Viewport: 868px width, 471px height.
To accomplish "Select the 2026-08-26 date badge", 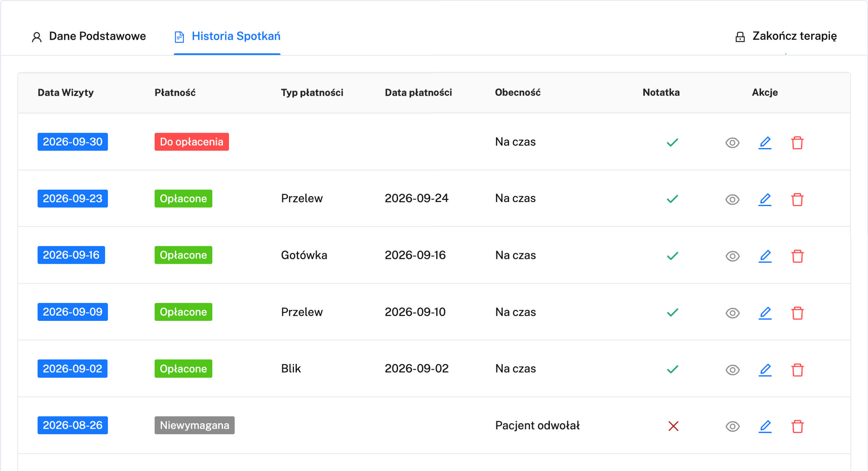I will pyautogui.click(x=73, y=425).
